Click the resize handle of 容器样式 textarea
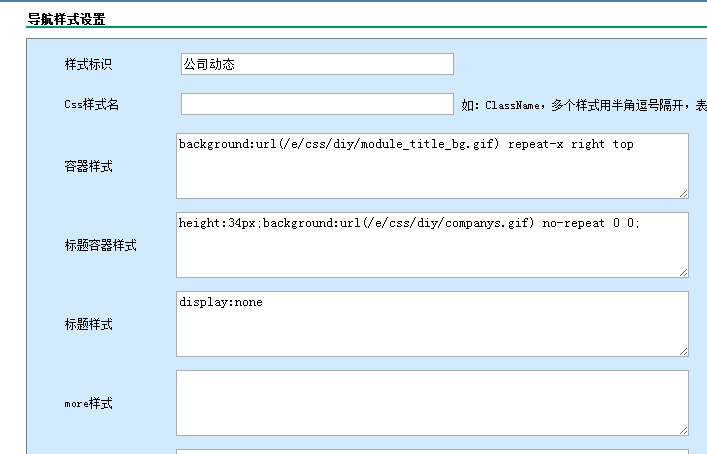 [x=683, y=193]
